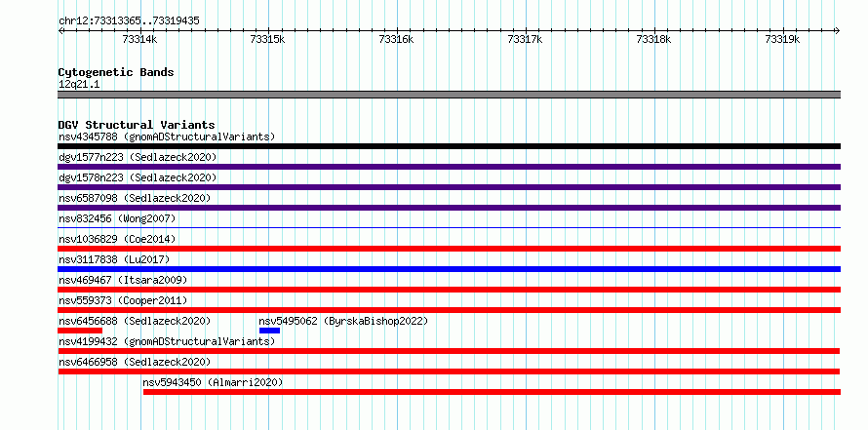The image size is (868, 430).
Task: Open the nsv5943450 (Almarri2020) label
Action: 213,382
